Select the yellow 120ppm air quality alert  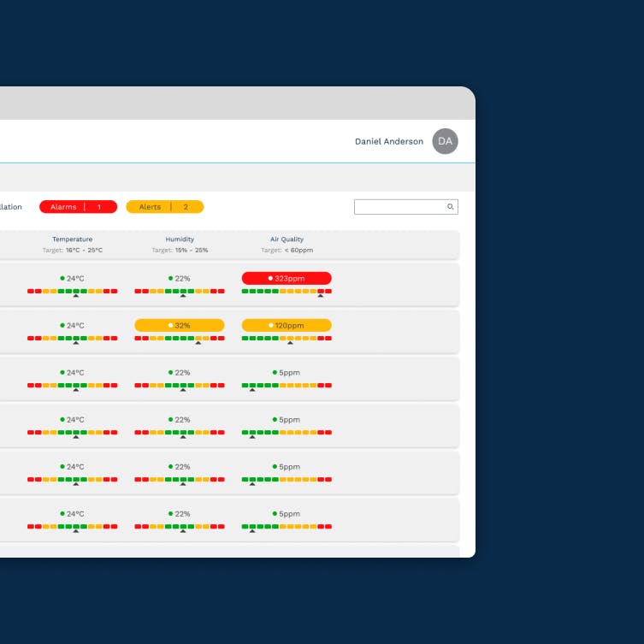287,325
